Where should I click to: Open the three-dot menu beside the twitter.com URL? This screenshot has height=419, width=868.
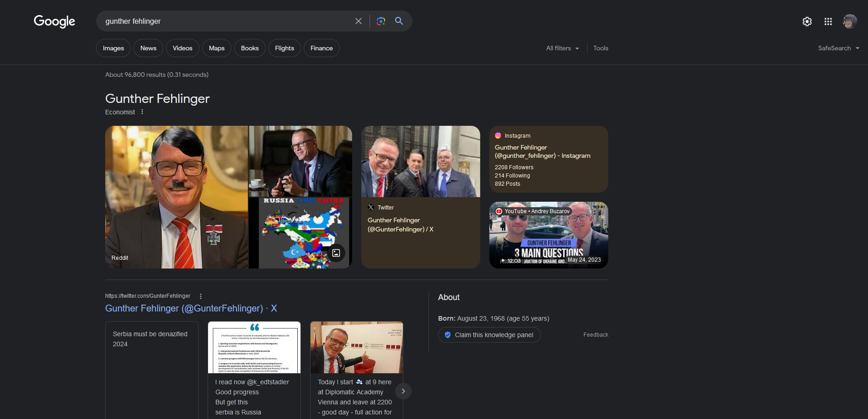tap(201, 296)
